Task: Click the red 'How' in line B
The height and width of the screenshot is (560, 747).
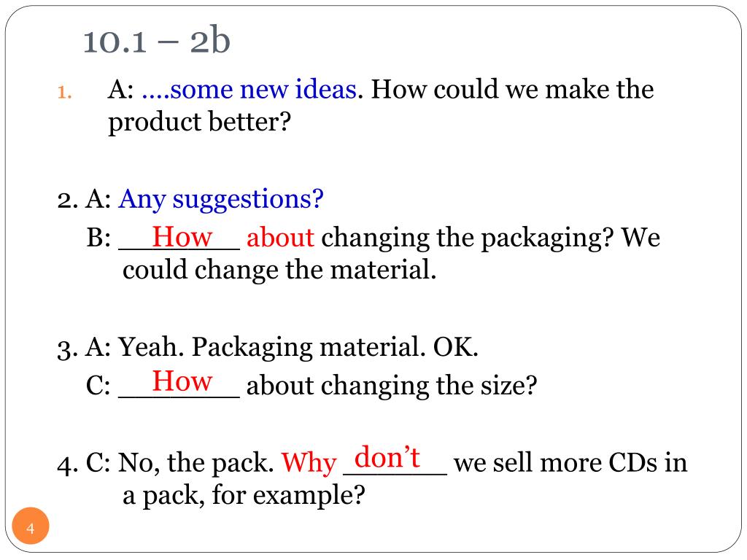Action: (182, 236)
